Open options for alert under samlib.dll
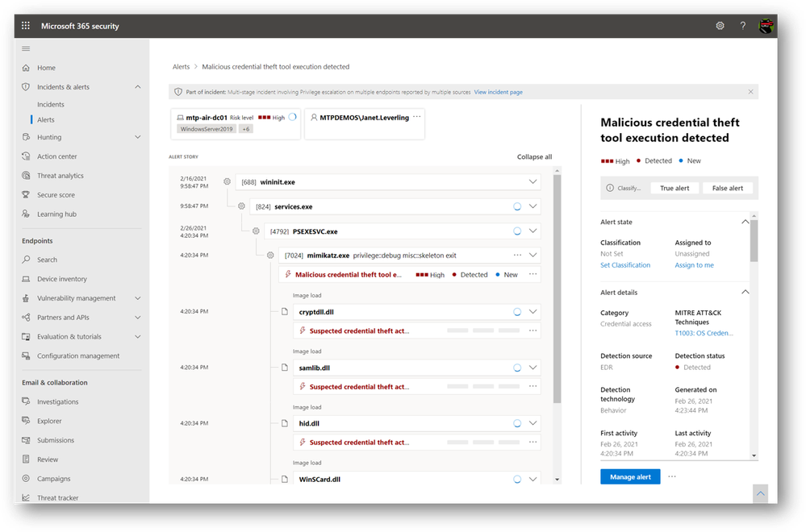This screenshot has width=806, height=532. click(x=533, y=387)
